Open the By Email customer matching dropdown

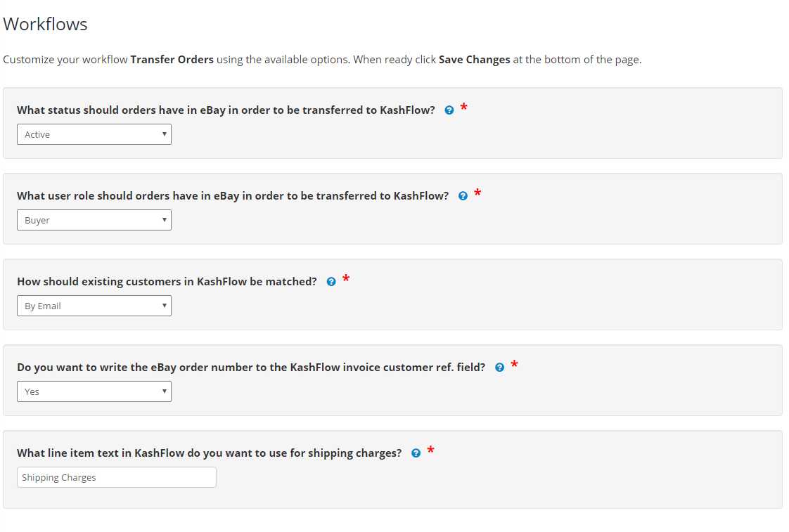(94, 306)
